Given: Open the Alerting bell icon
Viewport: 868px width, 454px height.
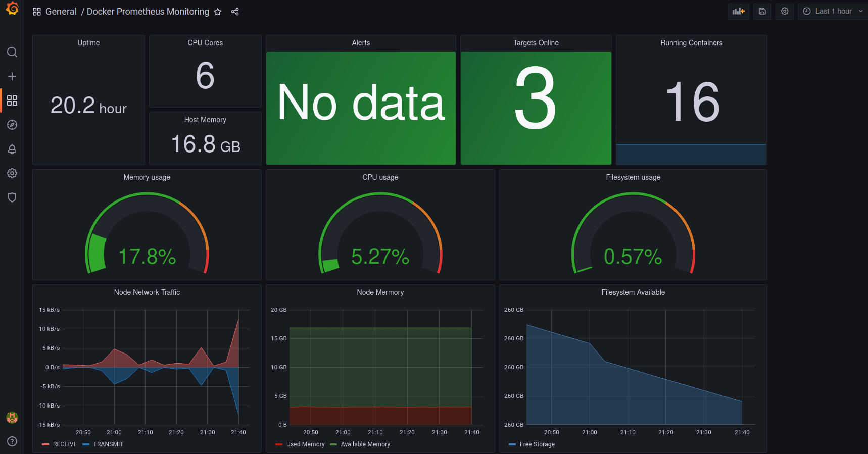Looking at the screenshot, I should coord(12,149).
